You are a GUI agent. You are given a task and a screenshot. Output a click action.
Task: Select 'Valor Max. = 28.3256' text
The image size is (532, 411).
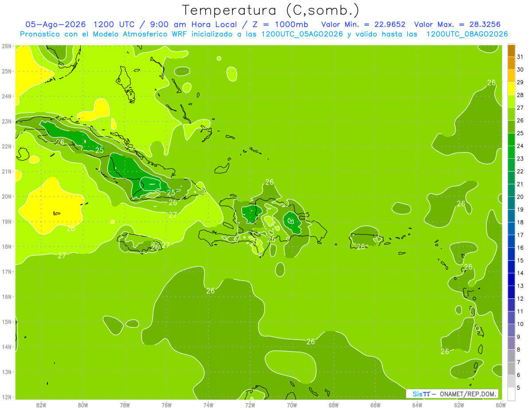(x=458, y=24)
